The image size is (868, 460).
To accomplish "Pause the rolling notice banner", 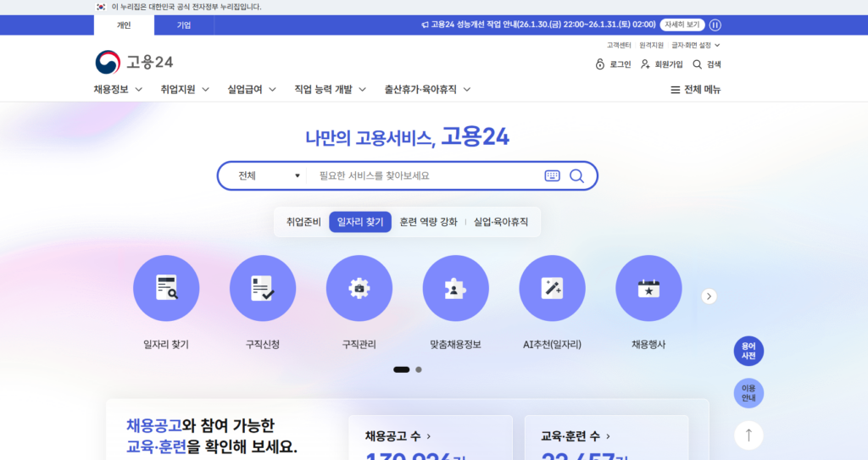I will point(715,25).
